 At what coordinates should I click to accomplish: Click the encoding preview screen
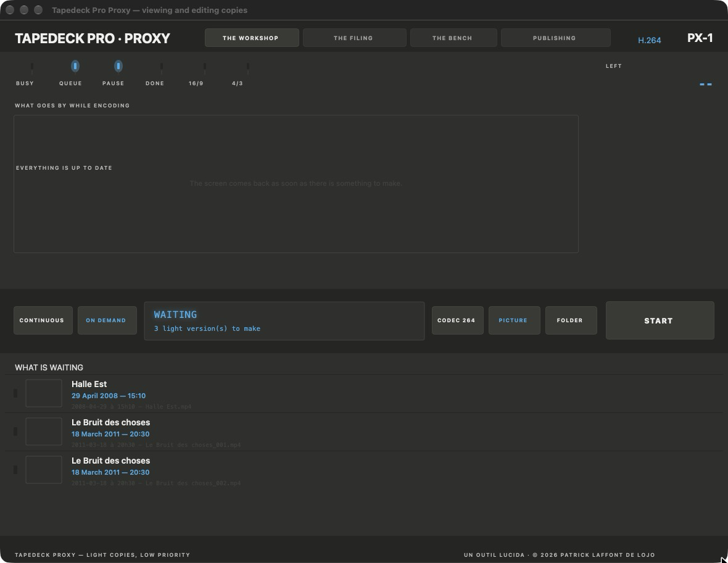coord(296,184)
